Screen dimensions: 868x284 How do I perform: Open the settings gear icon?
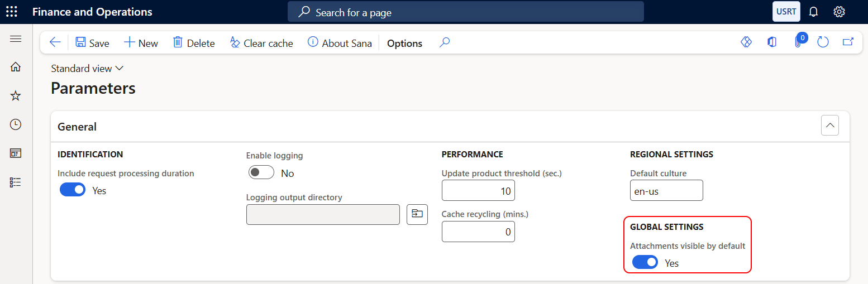coord(839,12)
